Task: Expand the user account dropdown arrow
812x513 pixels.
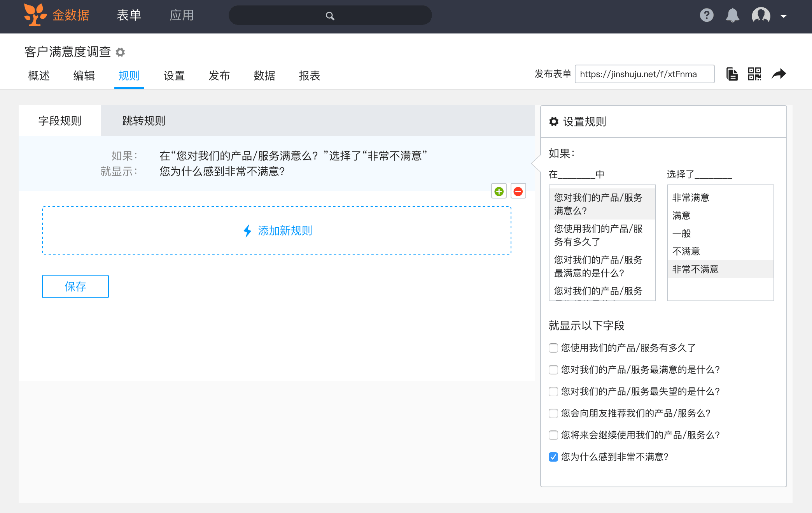Action: (x=784, y=16)
